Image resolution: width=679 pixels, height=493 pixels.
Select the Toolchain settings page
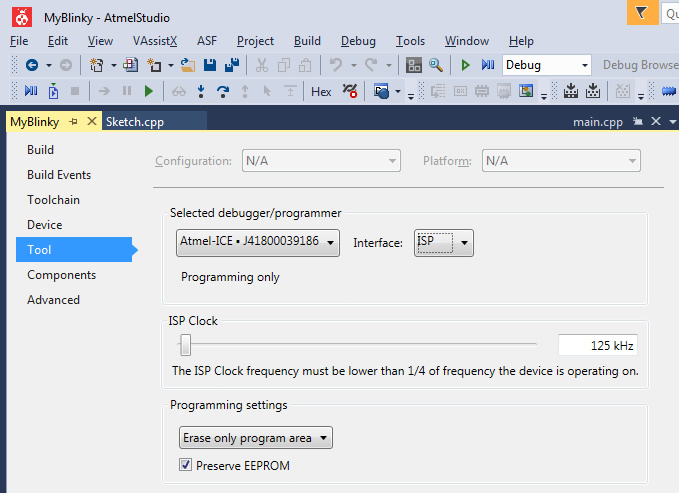tap(53, 200)
